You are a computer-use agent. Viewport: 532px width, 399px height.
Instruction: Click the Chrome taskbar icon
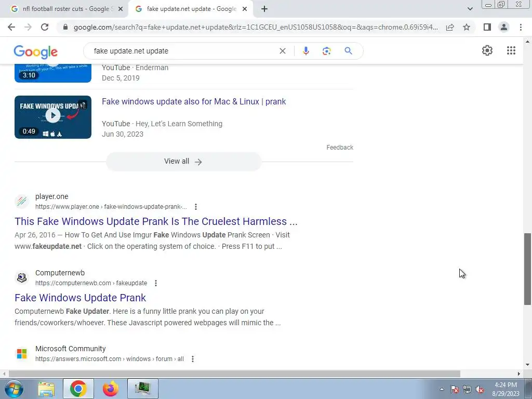coord(78,389)
